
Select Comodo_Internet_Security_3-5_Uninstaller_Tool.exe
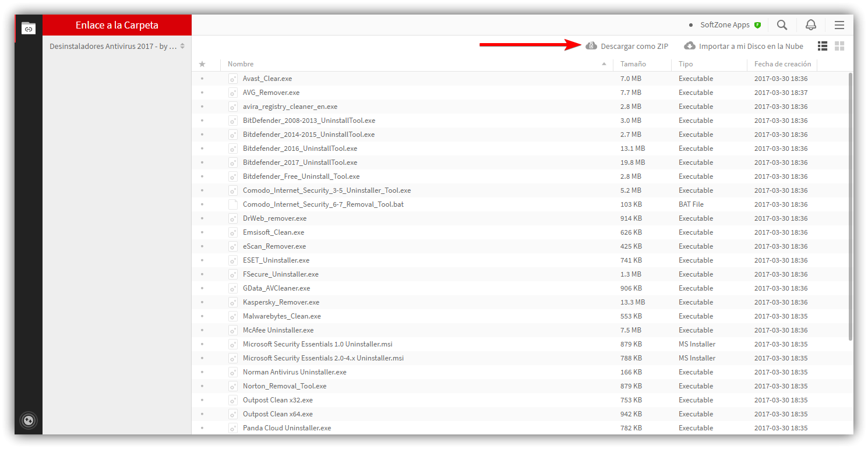click(x=327, y=190)
